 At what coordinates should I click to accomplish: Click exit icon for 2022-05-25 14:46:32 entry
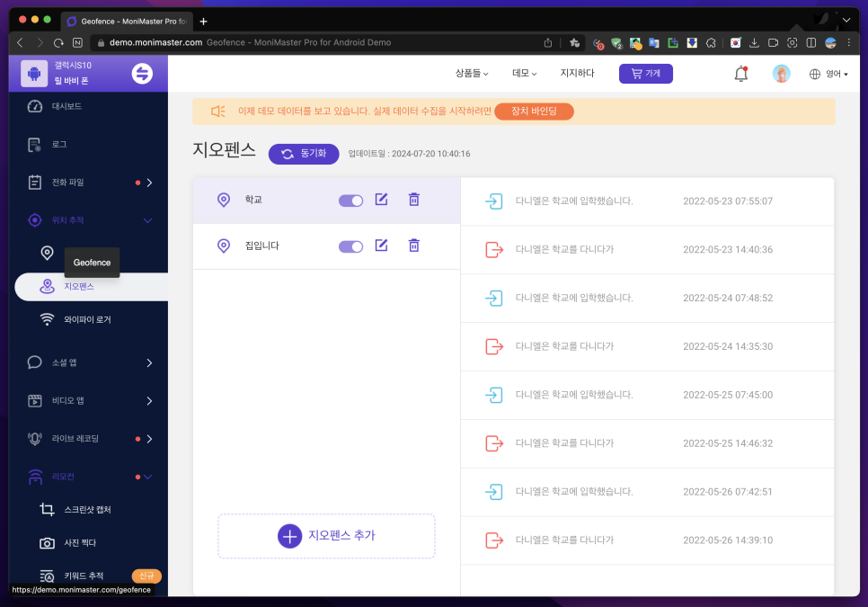494,443
